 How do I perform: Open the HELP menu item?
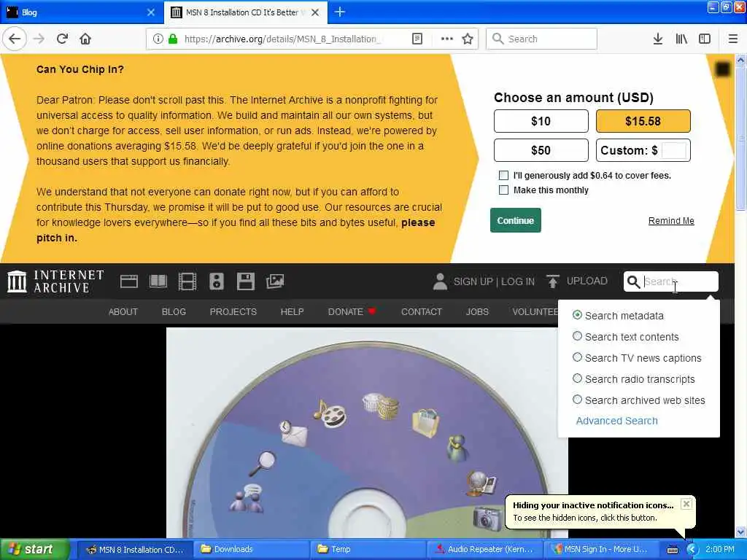(292, 312)
